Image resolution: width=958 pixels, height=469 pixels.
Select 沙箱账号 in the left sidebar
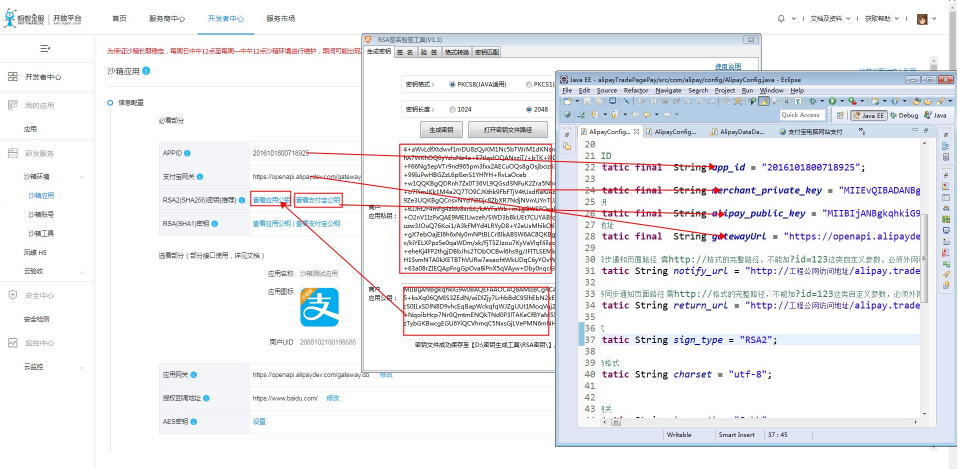tap(41, 214)
